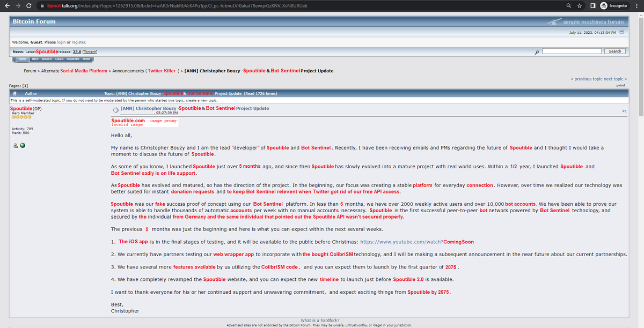Screen dimensions: 644x328
Task: Open the post title link in message
Action: [195, 108]
